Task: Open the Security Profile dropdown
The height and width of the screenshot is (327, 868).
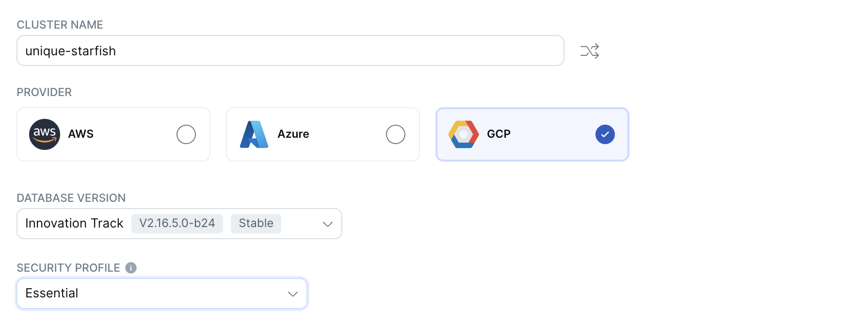Action: [x=161, y=293]
